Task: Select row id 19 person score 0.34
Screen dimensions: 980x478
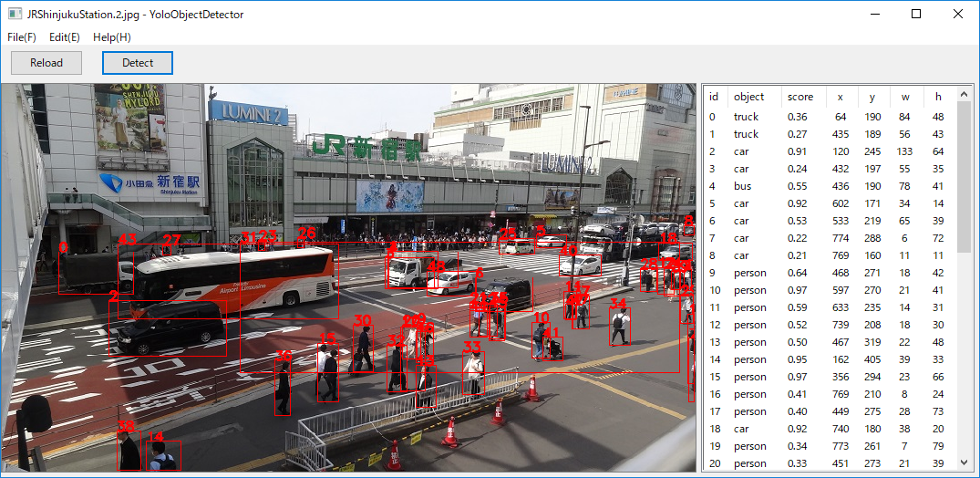Action: point(830,446)
